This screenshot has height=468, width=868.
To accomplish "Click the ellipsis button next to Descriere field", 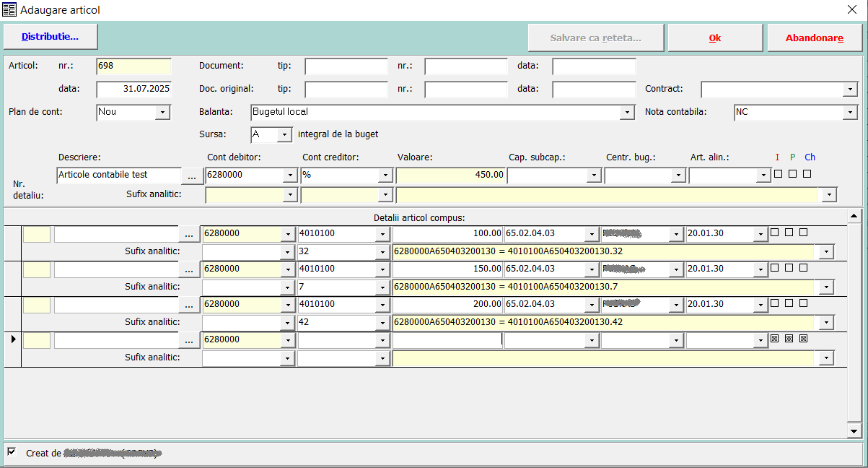I will coord(191,175).
